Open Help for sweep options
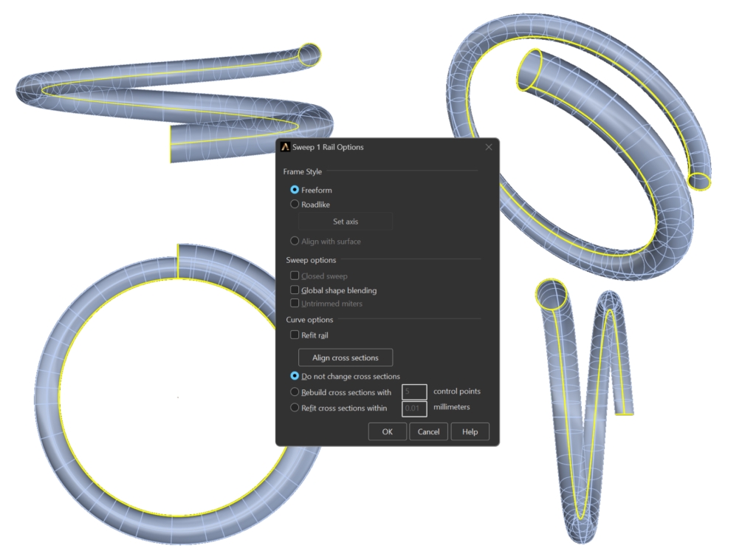 [470, 431]
